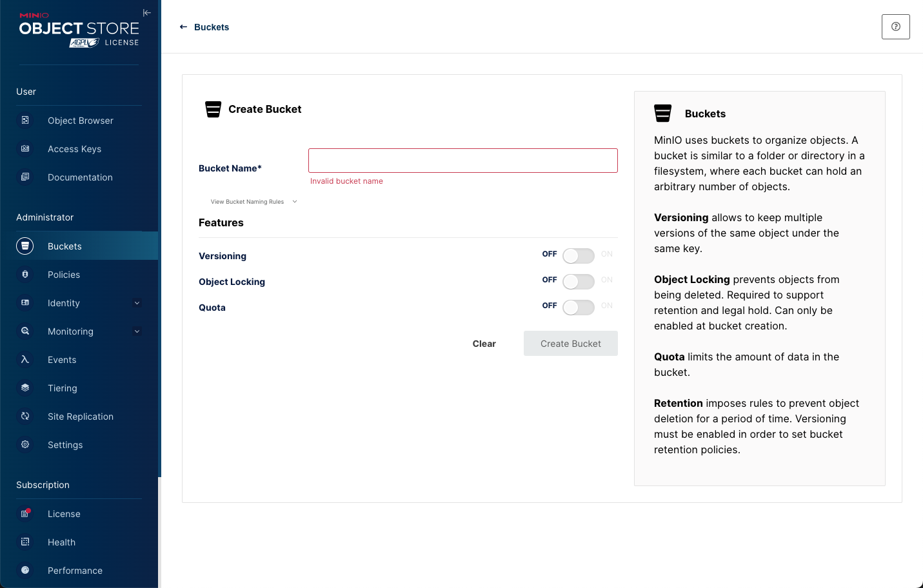Image resolution: width=923 pixels, height=588 pixels.
Task: Click the Buckets icon in sidebar
Action: [25, 246]
